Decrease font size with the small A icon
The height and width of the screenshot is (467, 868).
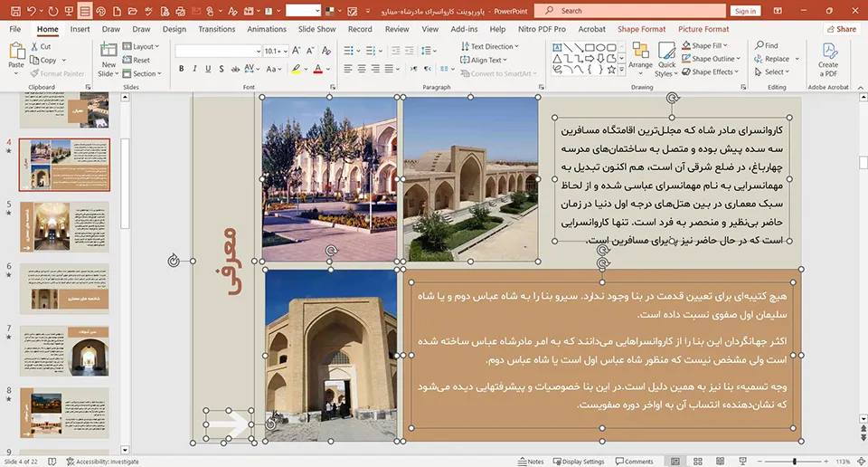coord(310,51)
